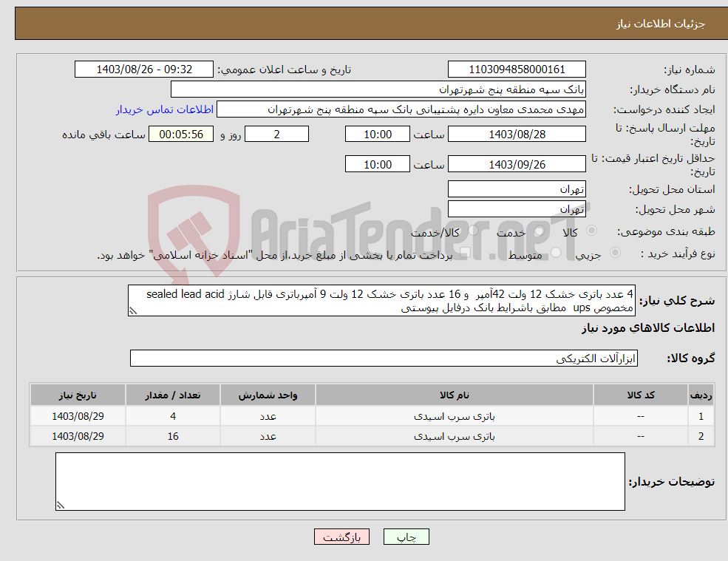Select the متوسط purchase type radio
The image size is (728, 561).
556,253
